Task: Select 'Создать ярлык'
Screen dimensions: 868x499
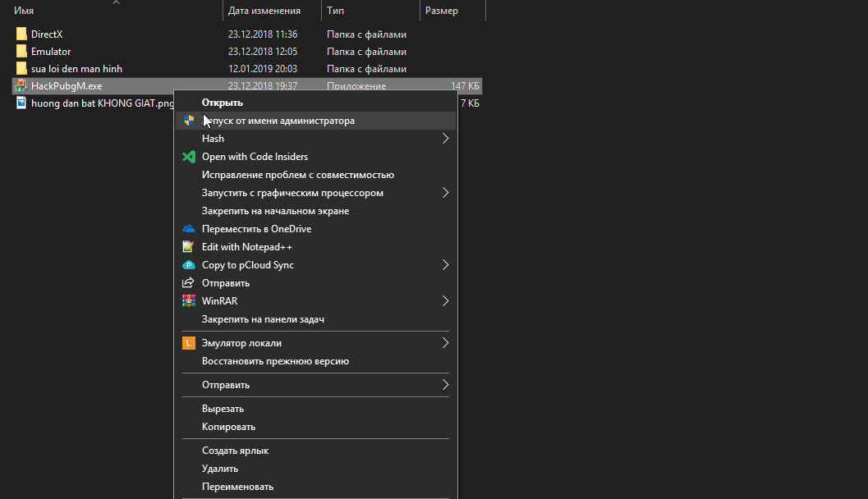Action: click(315, 451)
